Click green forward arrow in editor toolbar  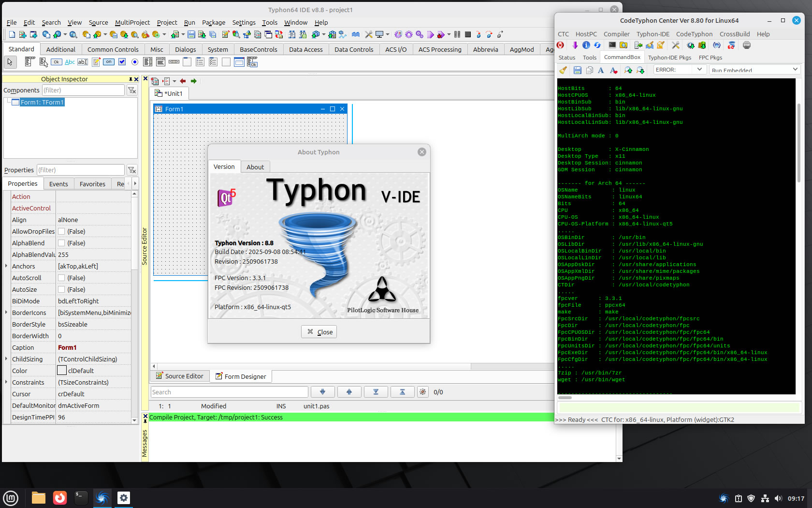coord(194,81)
